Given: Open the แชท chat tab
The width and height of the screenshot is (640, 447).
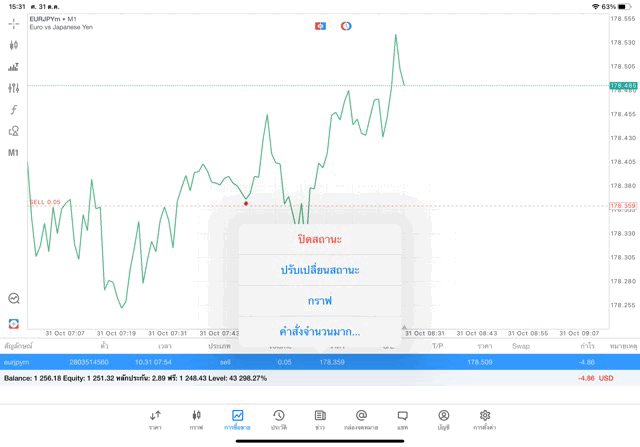Looking at the screenshot, I should pos(402,419).
